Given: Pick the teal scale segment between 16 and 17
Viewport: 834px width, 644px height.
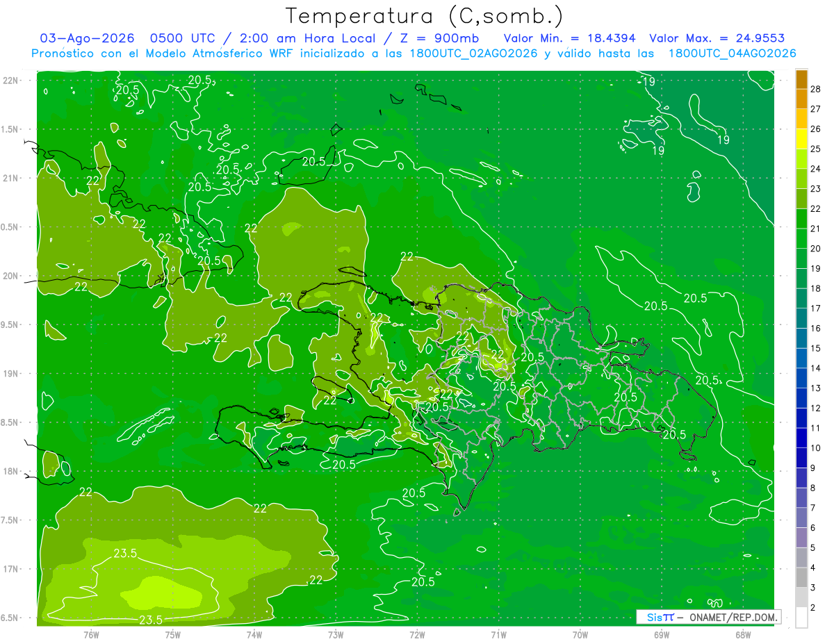Looking at the screenshot, I should 801,318.
